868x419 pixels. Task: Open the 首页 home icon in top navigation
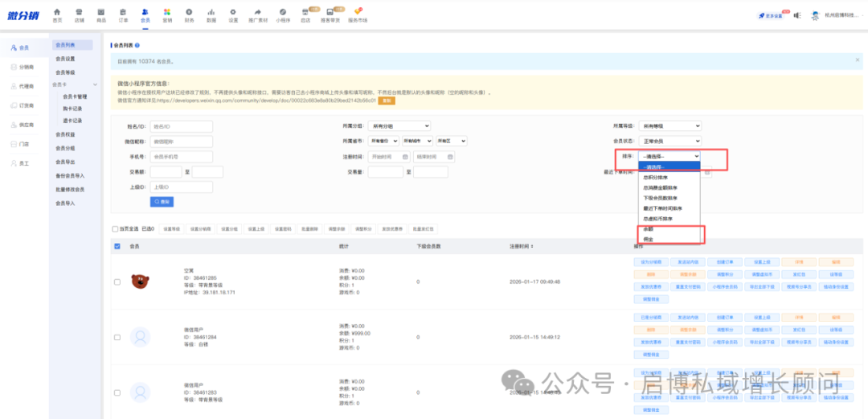coord(57,12)
